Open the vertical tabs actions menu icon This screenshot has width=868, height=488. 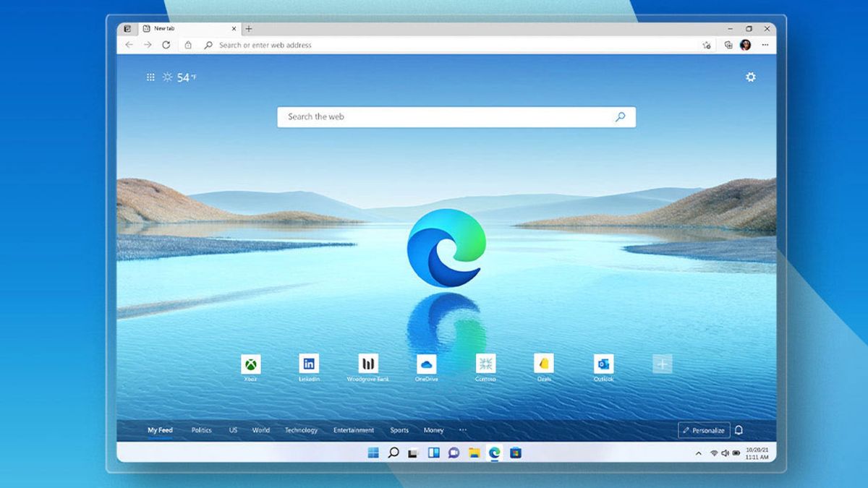pos(127,29)
